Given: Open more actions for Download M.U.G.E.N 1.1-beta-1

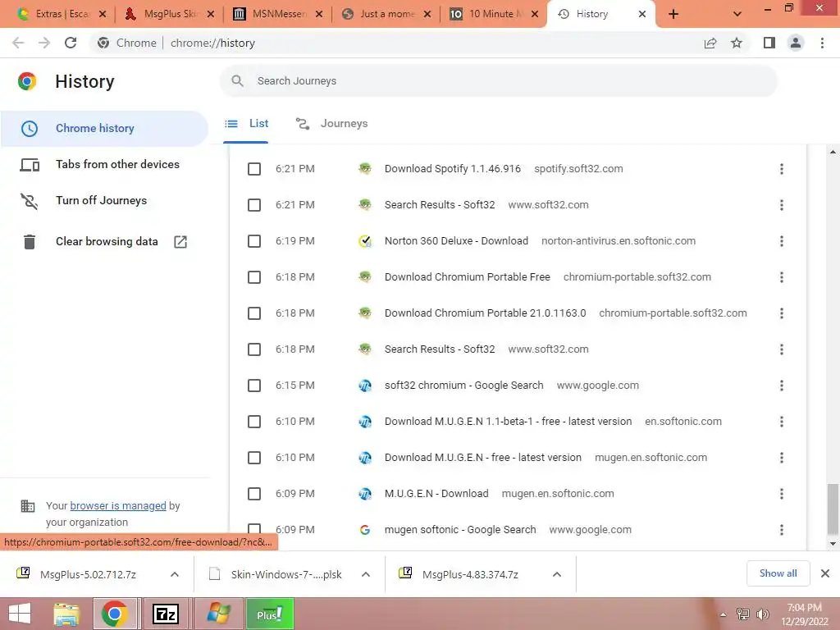Looking at the screenshot, I should point(782,422).
